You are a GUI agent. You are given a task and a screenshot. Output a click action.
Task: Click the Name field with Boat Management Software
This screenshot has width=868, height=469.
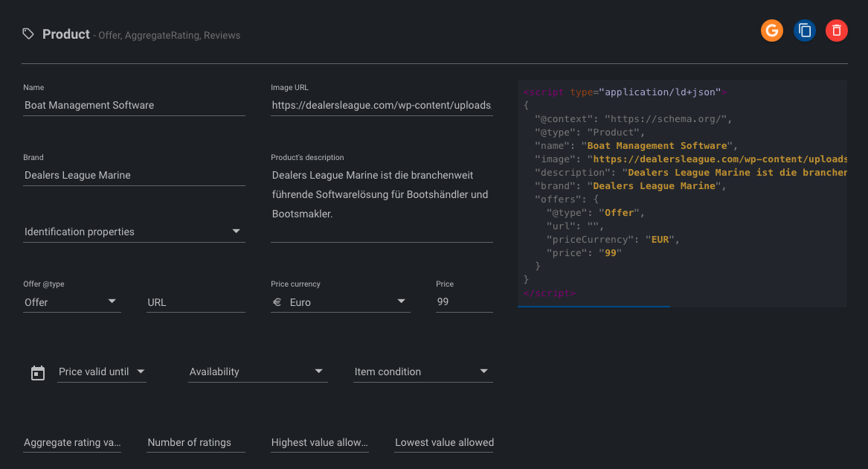(x=134, y=105)
